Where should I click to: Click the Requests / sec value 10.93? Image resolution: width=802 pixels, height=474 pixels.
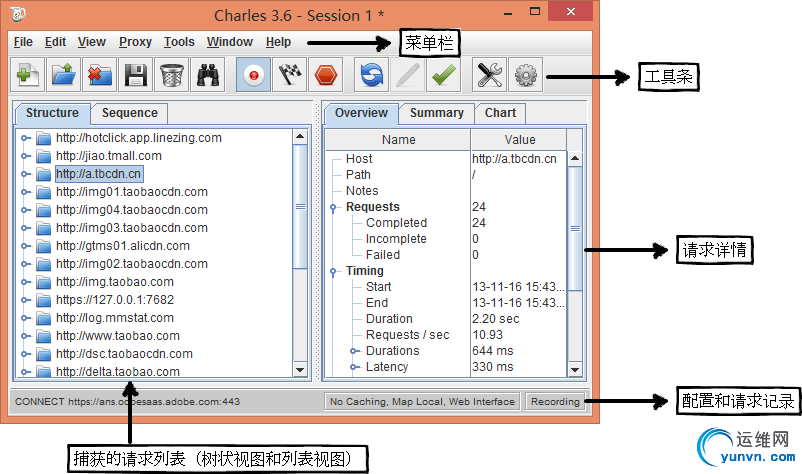coord(487,335)
